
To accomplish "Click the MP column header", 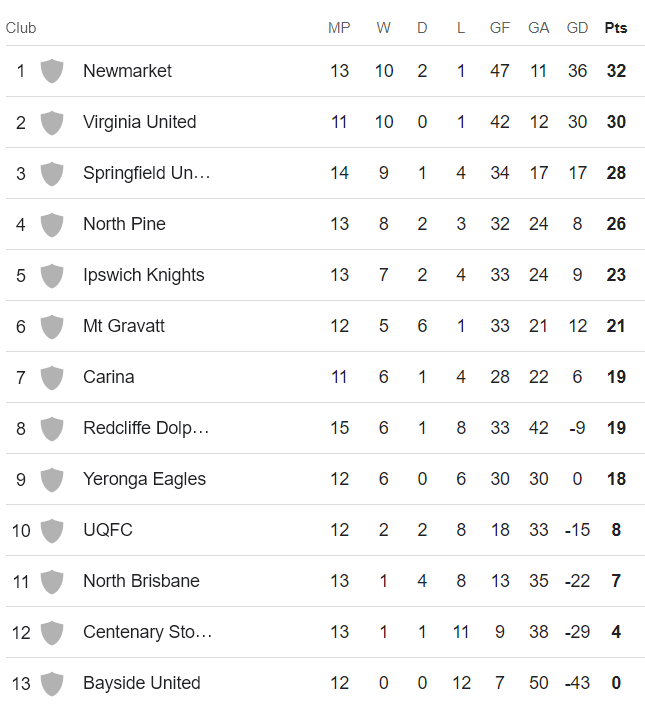I will [x=339, y=28].
